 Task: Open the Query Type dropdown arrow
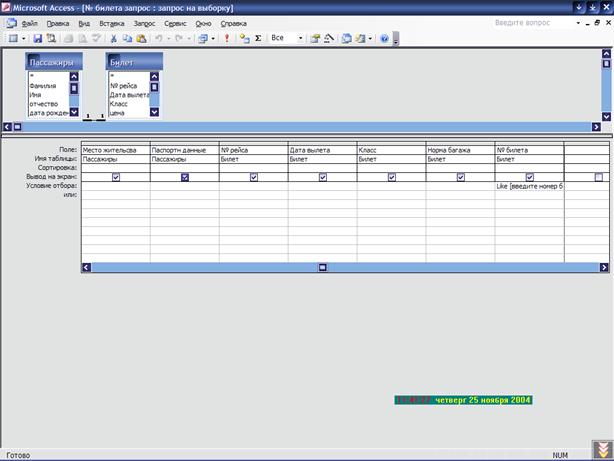point(211,38)
